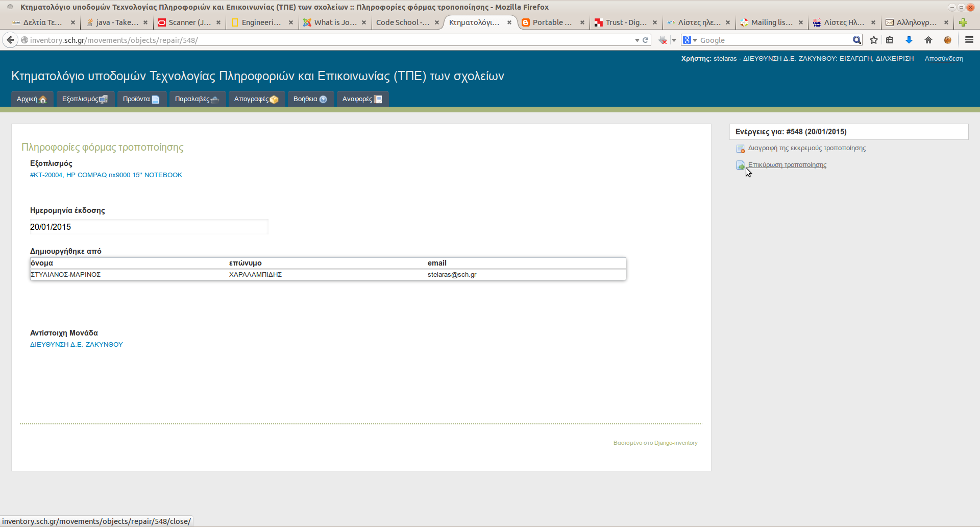Close the 'Code School' tab

pyautogui.click(x=437, y=22)
